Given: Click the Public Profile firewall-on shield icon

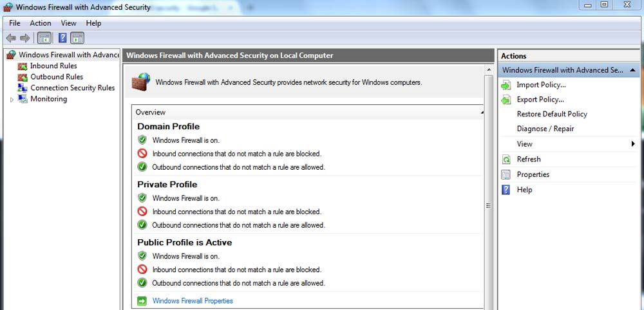Looking at the screenshot, I should (142, 256).
